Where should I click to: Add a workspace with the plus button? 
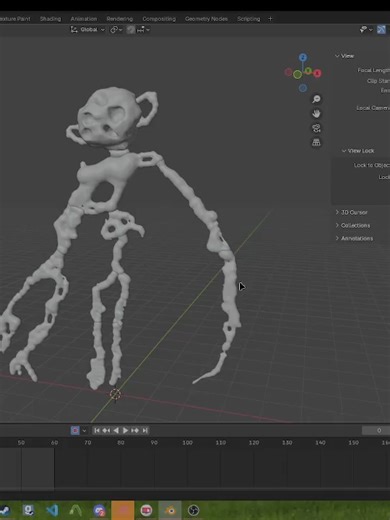270,19
